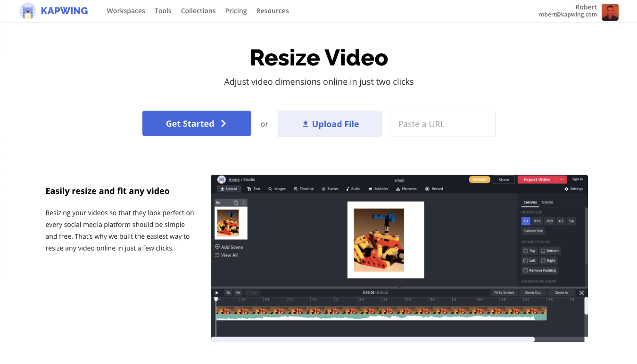Close the timeline with X icon
637x364 pixels.
(x=581, y=293)
